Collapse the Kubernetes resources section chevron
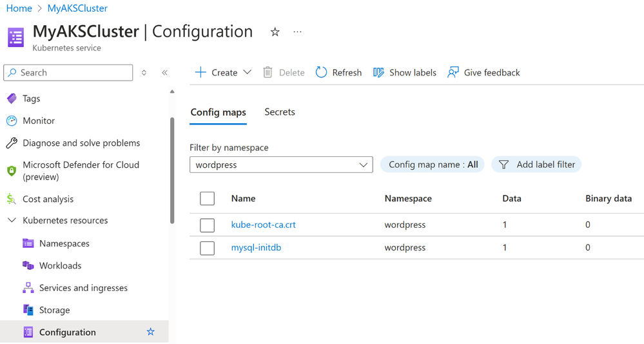 point(12,221)
